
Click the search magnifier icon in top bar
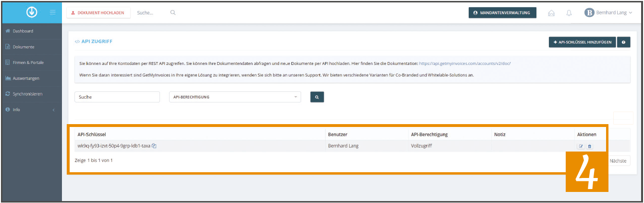(x=173, y=13)
